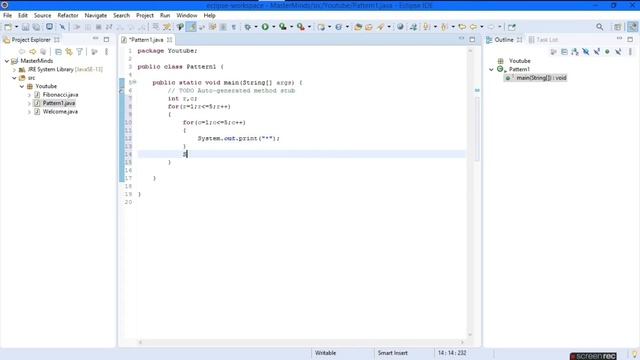Click the New Java Class icon
Screen dimensions: 640x360
[339, 27]
